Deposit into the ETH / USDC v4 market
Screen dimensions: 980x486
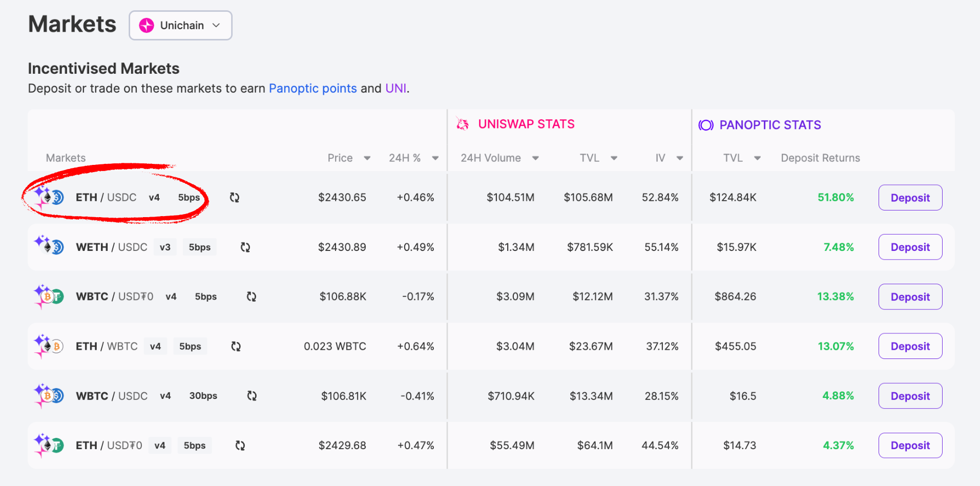[910, 198]
